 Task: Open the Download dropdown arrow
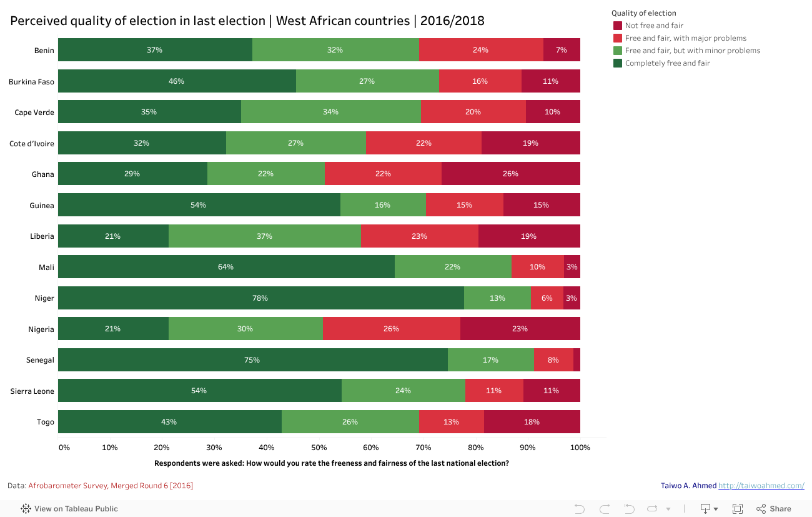pos(716,509)
